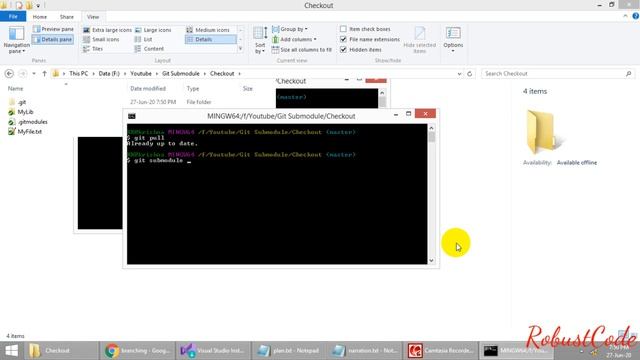Open address bar history dropdown

459,74
